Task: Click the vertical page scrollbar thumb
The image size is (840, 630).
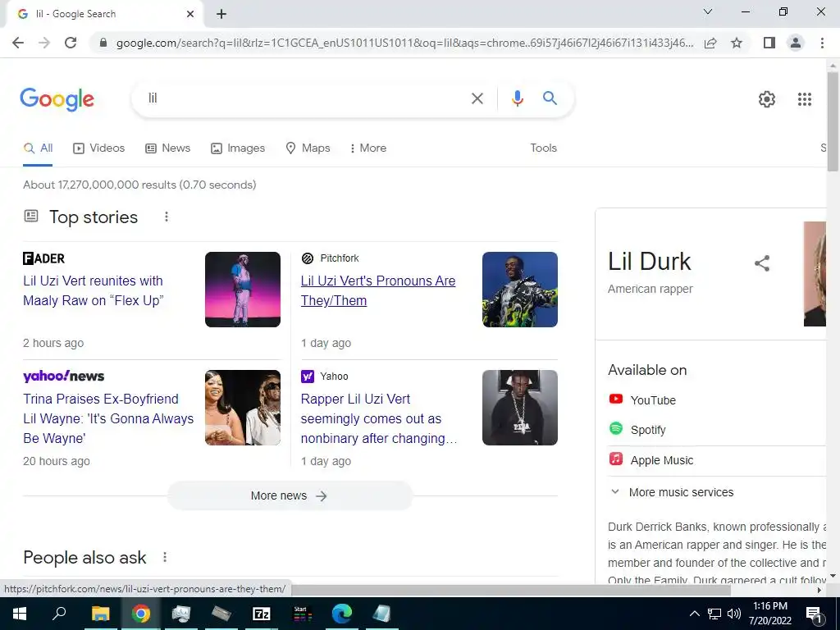Action: [x=833, y=121]
